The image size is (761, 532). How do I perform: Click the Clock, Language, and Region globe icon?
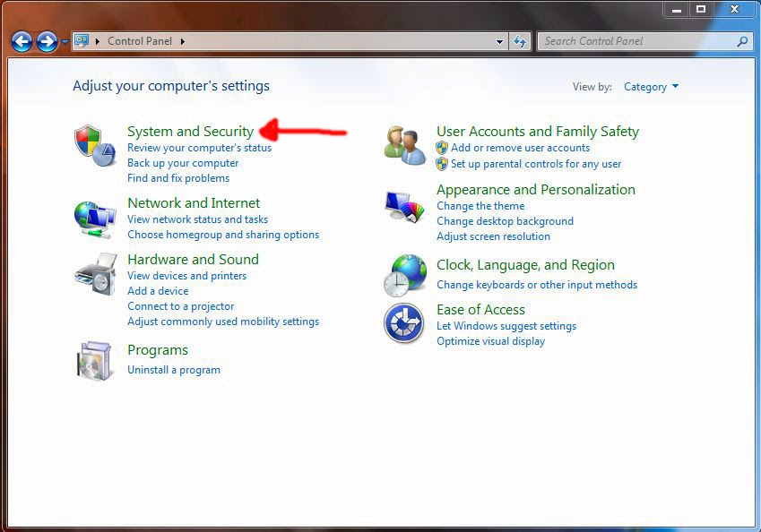point(405,276)
